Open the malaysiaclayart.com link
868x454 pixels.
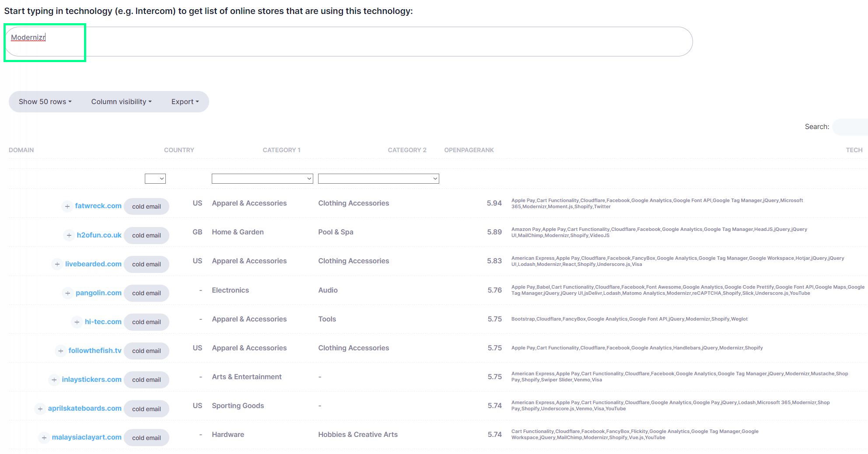click(87, 437)
